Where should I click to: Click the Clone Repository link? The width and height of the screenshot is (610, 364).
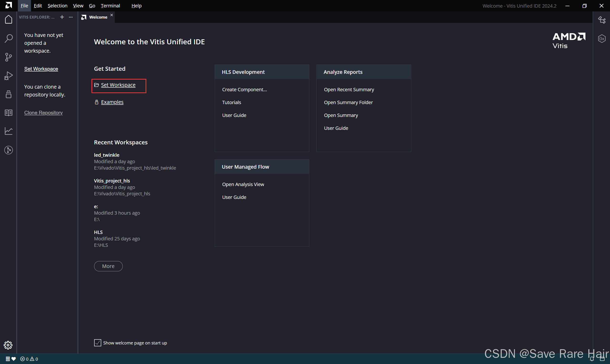tap(43, 113)
